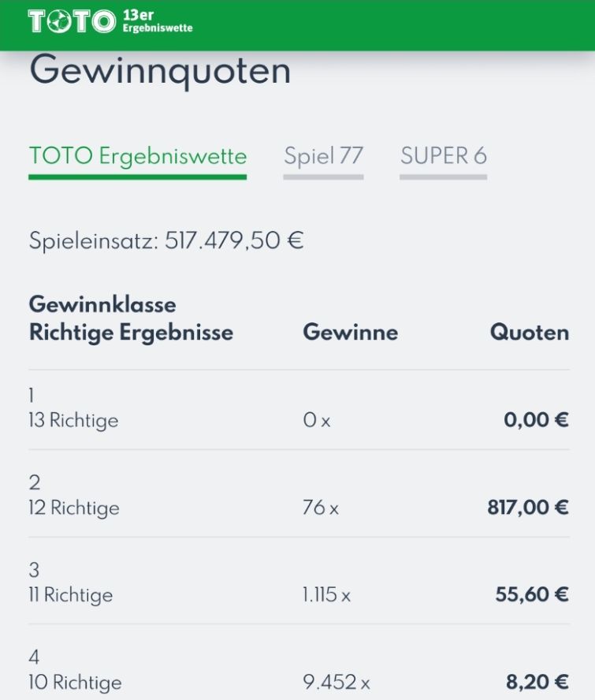Click the 76 x winners count
Screen dimensions: 595x700
click(321, 508)
